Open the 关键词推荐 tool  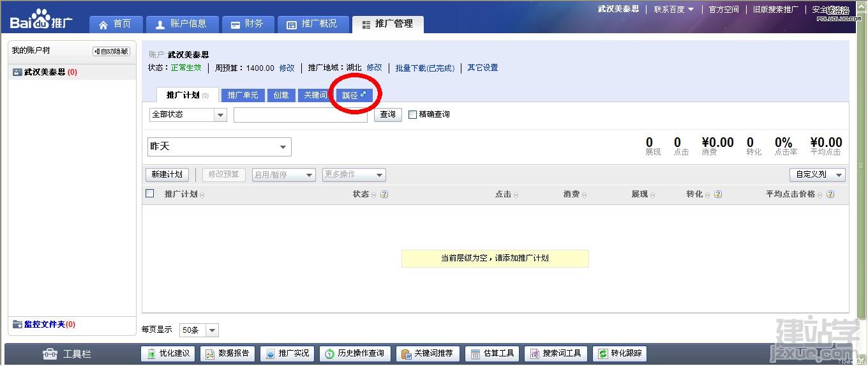(428, 353)
